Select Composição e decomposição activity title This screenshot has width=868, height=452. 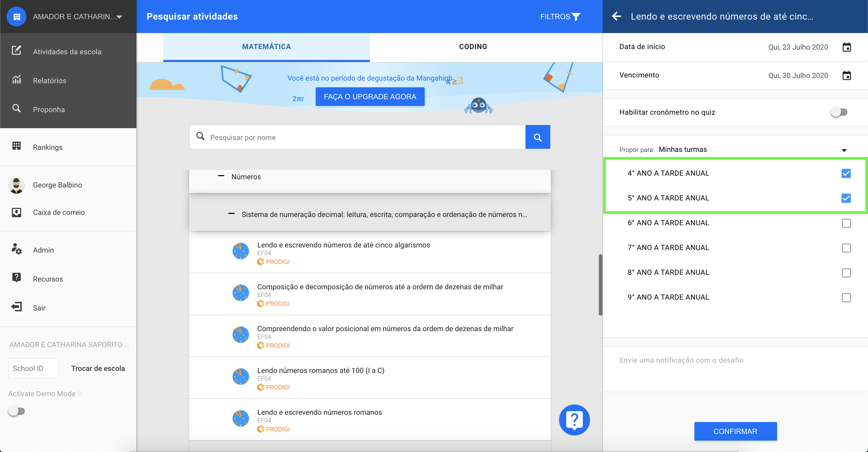click(380, 287)
